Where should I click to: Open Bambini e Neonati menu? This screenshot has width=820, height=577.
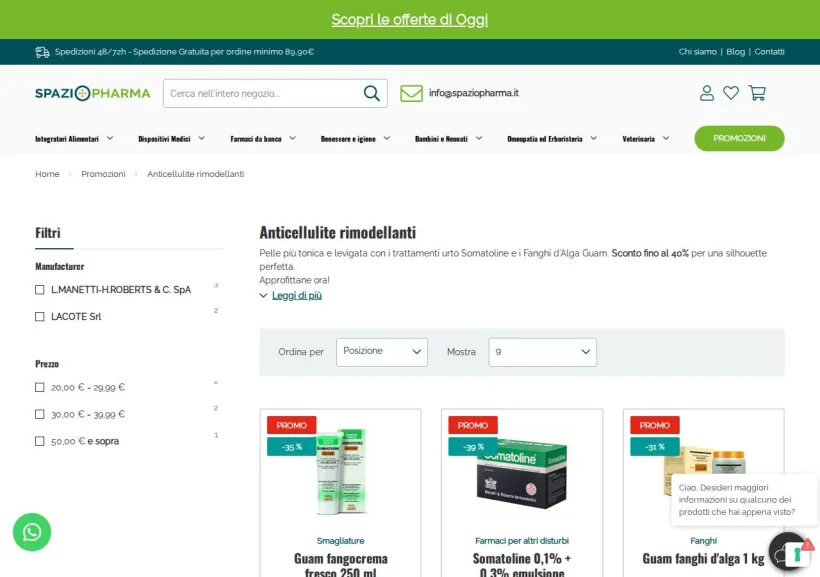coord(441,139)
